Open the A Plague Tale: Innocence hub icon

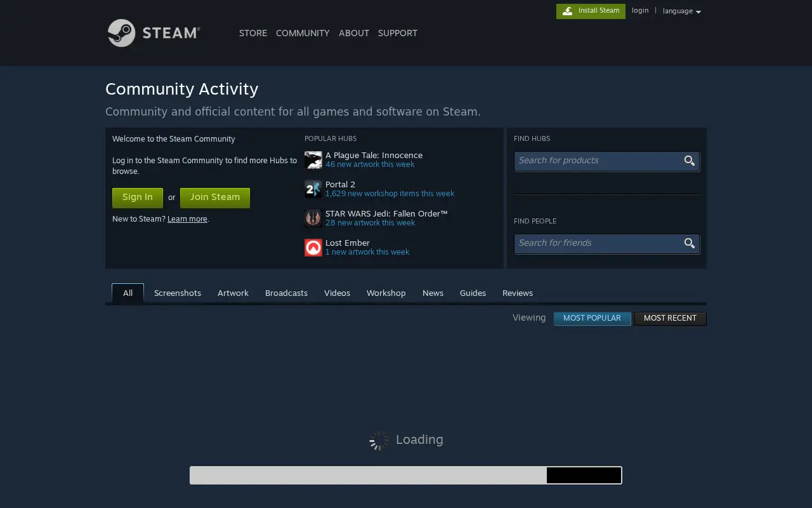pos(313,160)
